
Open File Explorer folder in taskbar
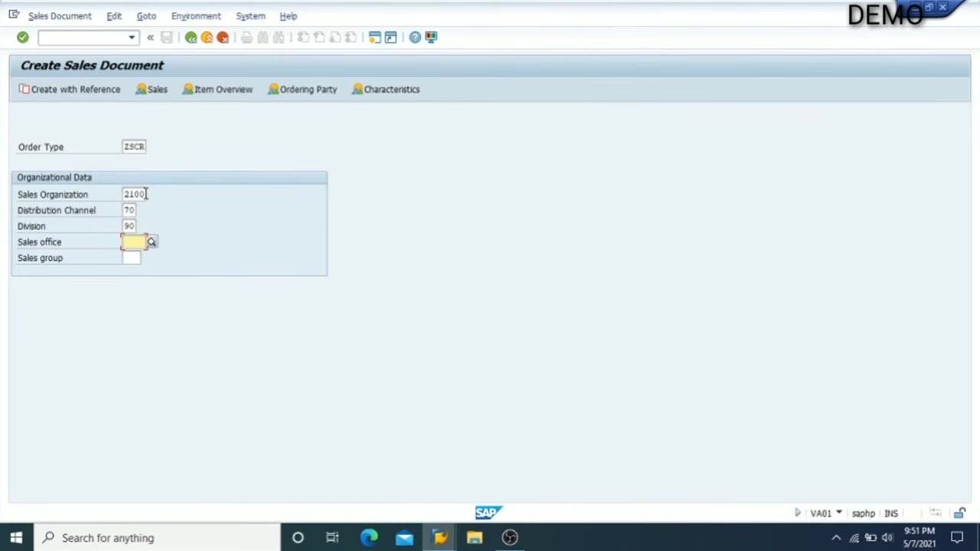tap(475, 538)
